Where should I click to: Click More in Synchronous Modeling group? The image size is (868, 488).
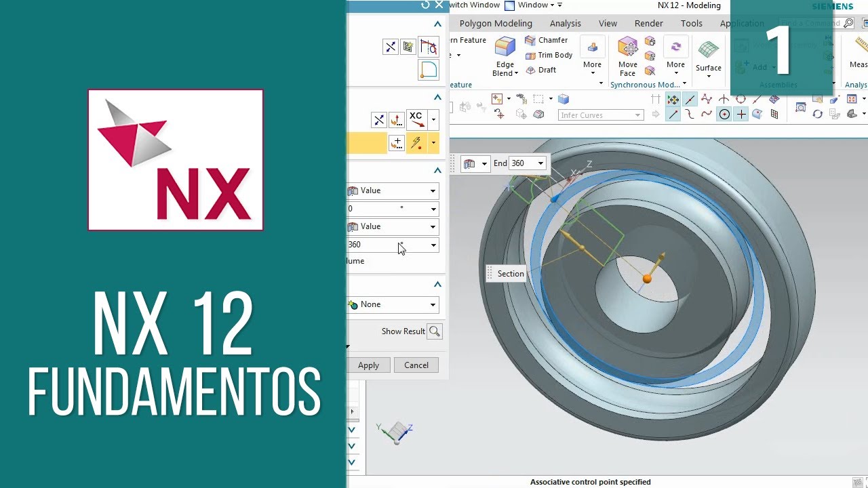pyautogui.click(x=675, y=57)
